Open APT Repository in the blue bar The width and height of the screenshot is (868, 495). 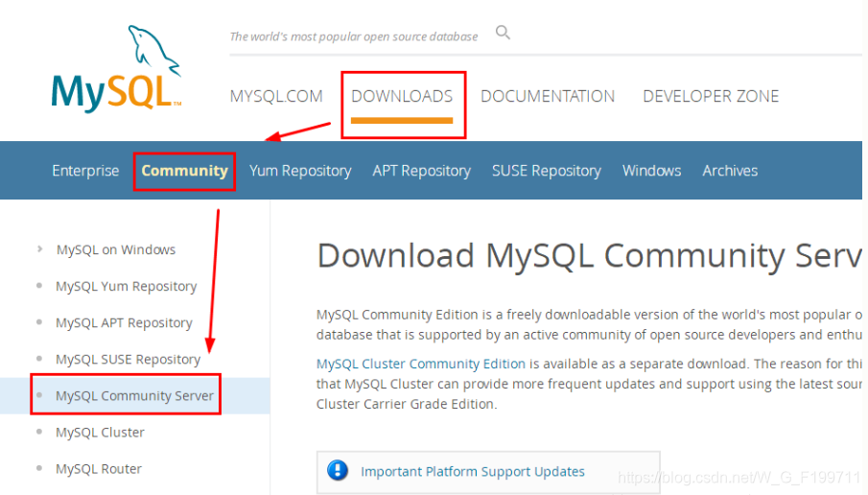pyautogui.click(x=421, y=171)
